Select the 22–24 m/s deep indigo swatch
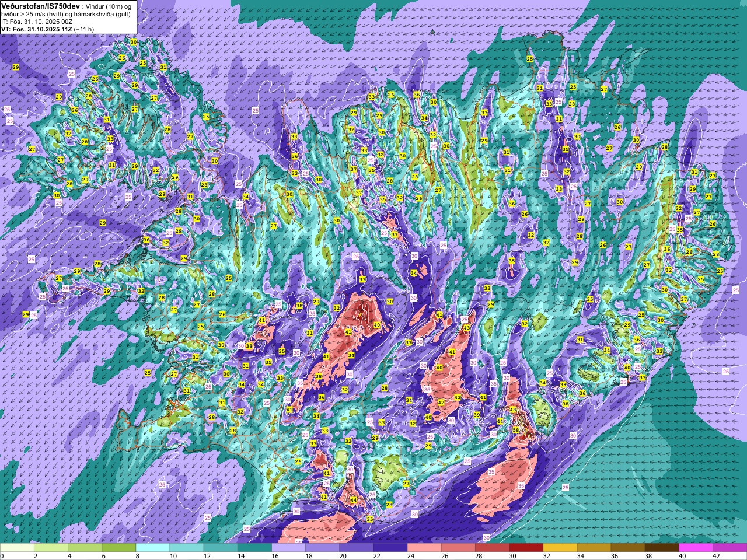Viewport: 747px width, 560px height. point(390,548)
